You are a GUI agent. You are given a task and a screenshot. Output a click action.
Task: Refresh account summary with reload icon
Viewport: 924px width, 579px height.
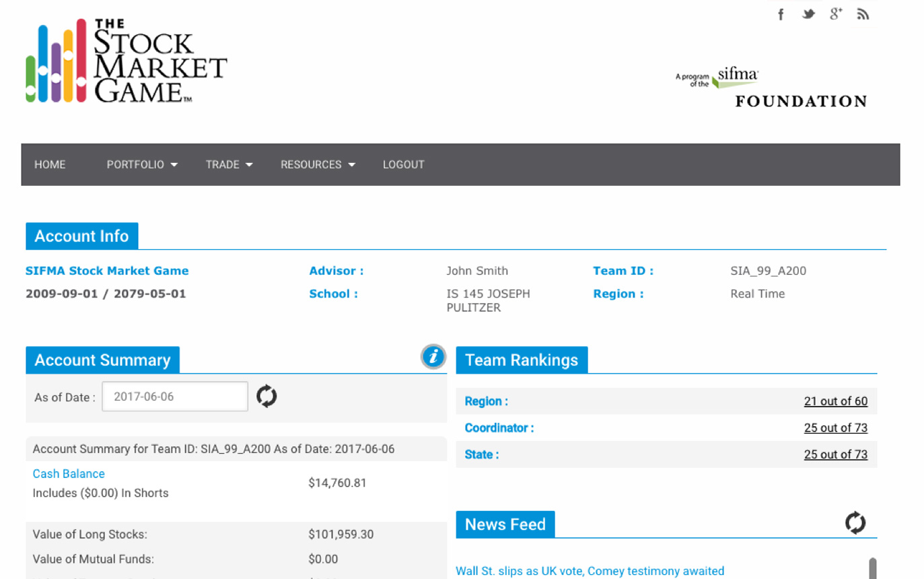click(x=267, y=397)
